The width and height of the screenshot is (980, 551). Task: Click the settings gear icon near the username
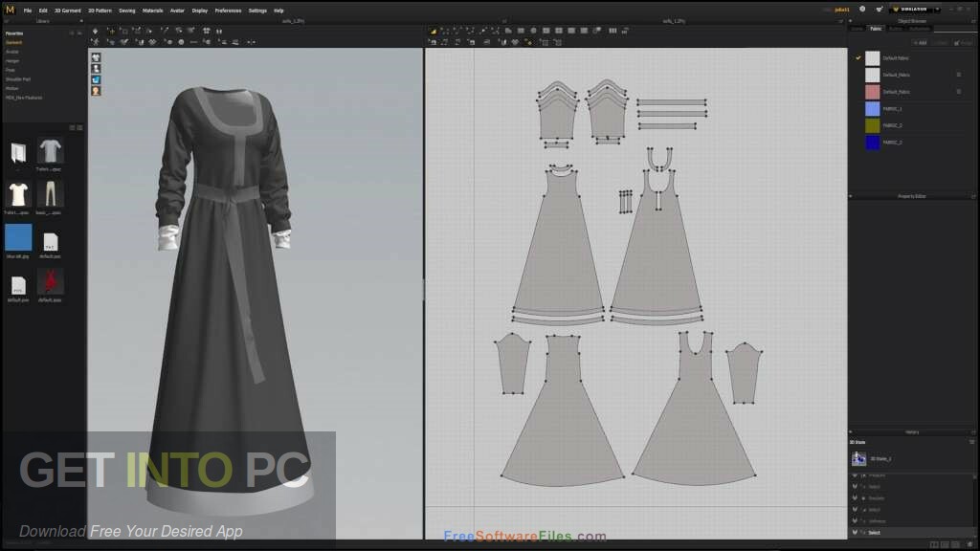coord(862,10)
